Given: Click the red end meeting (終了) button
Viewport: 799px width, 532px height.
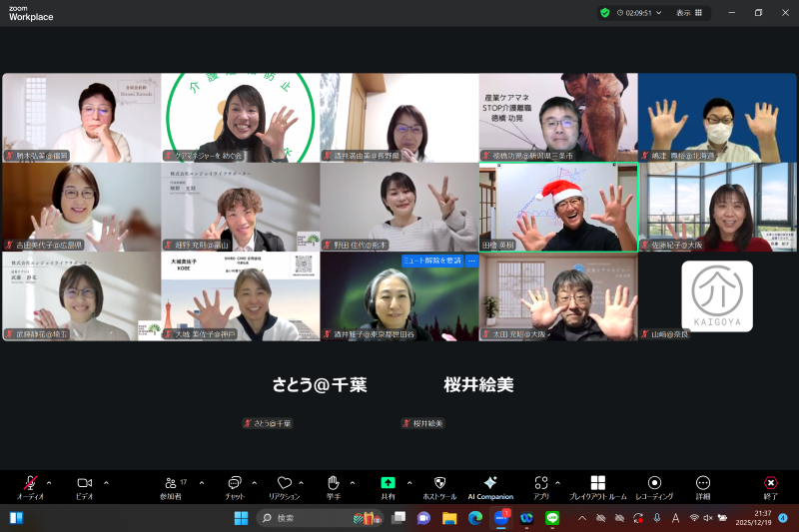Looking at the screenshot, I should 770,485.
